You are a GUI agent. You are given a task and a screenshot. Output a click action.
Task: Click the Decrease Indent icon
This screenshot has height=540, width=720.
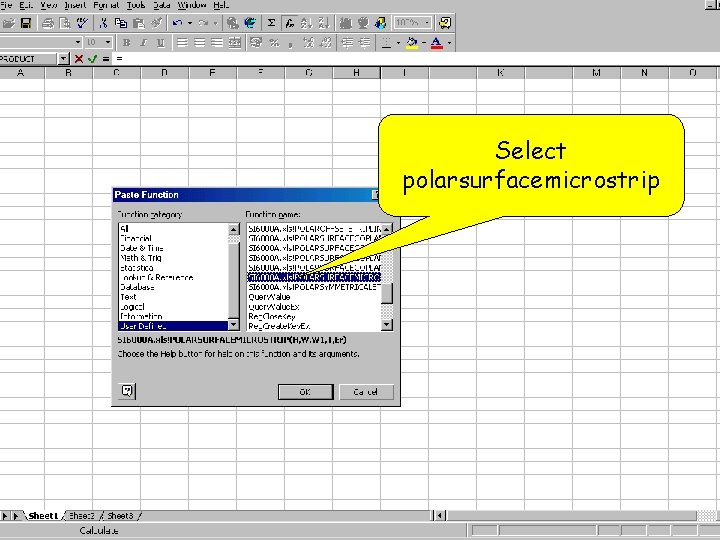[x=347, y=43]
